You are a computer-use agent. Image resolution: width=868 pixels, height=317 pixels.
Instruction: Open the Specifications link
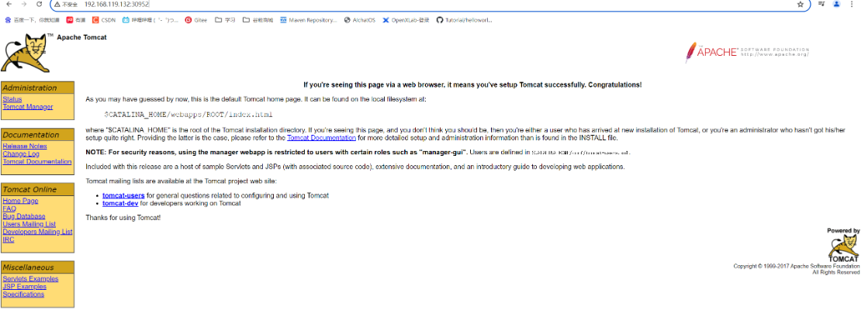coord(23,295)
